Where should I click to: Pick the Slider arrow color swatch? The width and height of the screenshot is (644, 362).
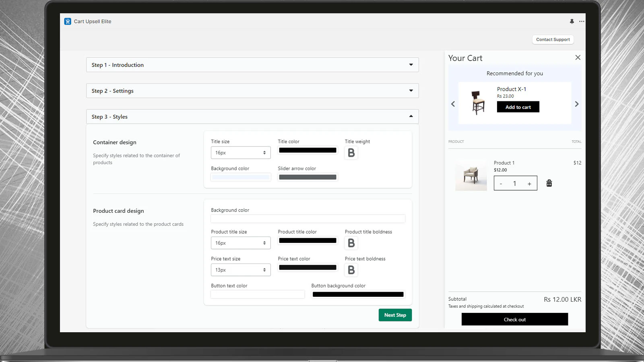pos(308,177)
